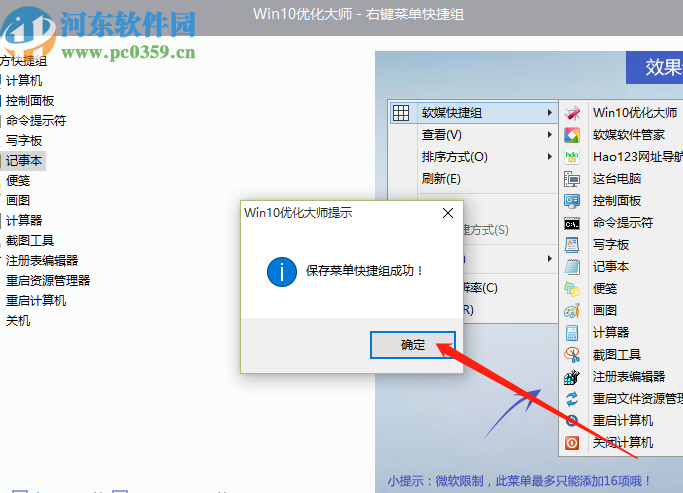The height and width of the screenshot is (493, 683).
Task: Click the 控制面板 icon in the submenu
Action: pos(572,201)
